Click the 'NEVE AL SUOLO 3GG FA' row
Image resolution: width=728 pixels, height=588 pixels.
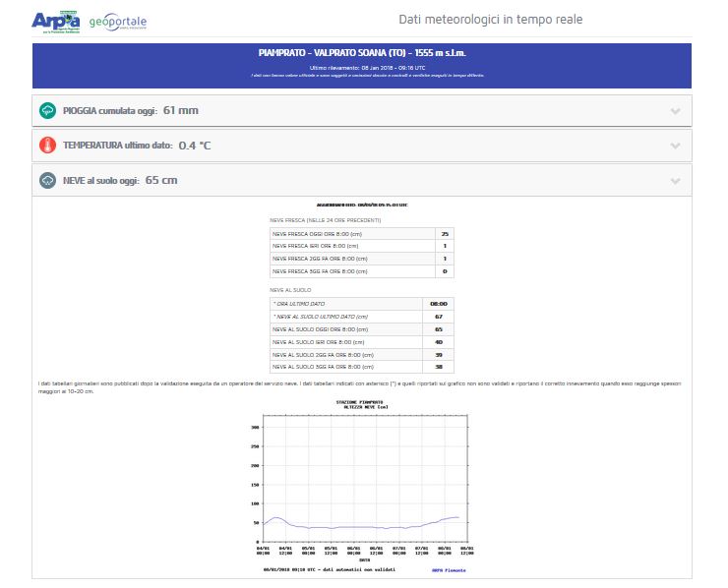[362, 367]
